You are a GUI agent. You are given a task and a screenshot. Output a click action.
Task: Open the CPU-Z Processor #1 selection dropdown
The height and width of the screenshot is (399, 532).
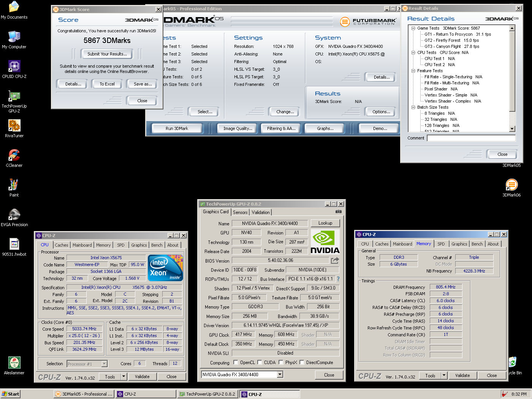(x=104, y=364)
